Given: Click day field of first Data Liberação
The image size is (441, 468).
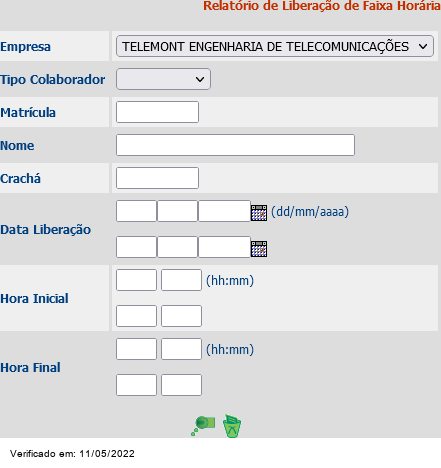Looking at the screenshot, I should (136, 211).
